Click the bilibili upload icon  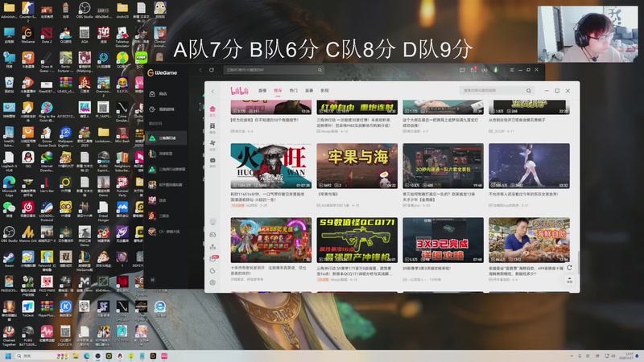tap(213, 247)
